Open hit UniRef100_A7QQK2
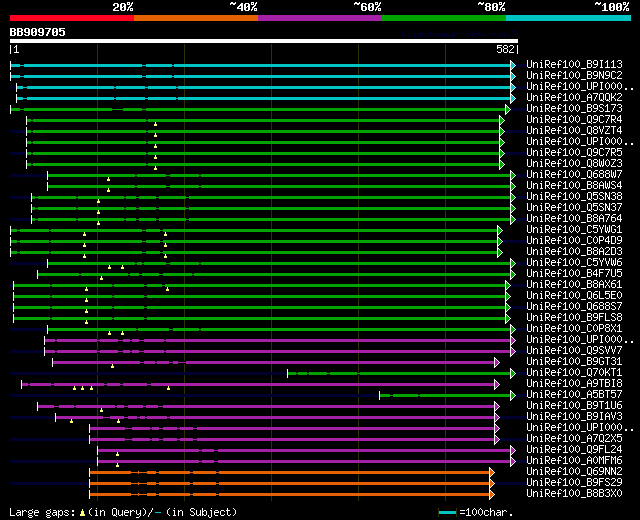 point(574,97)
